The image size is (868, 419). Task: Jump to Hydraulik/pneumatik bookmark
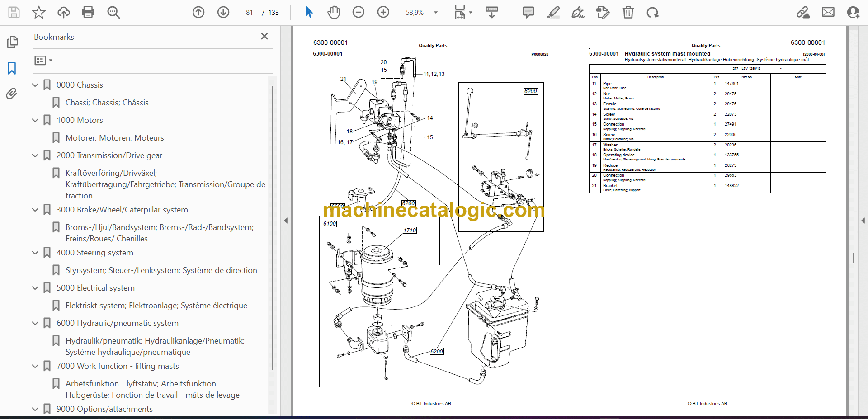[x=155, y=346]
